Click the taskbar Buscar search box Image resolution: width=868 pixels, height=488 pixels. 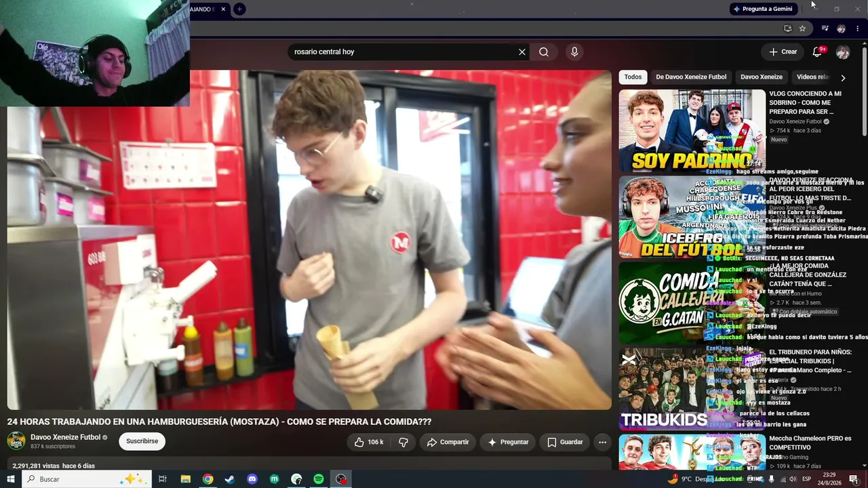click(x=87, y=479)
